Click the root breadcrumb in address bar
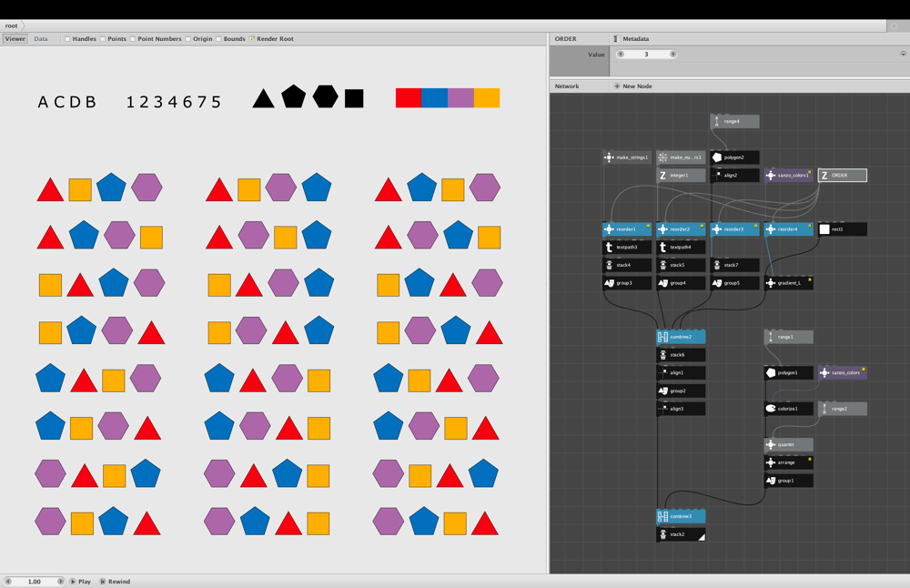The image size is (910, 588). tap(12, 25)
